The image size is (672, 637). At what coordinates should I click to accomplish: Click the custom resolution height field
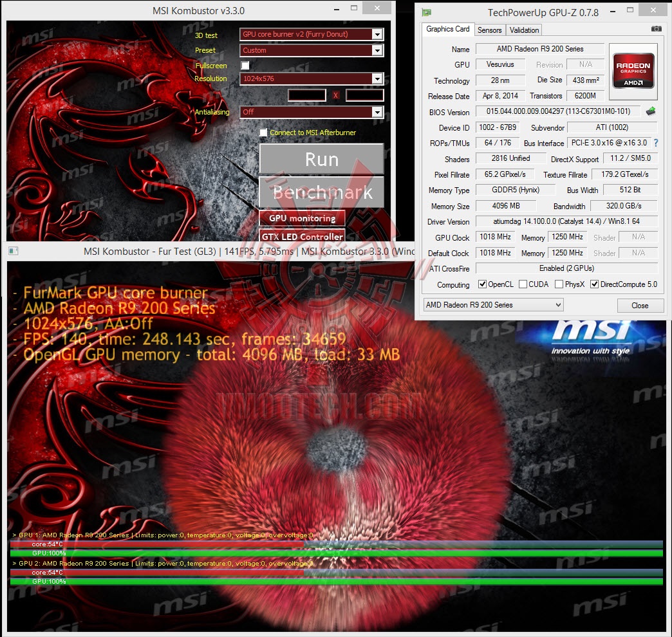365,95
